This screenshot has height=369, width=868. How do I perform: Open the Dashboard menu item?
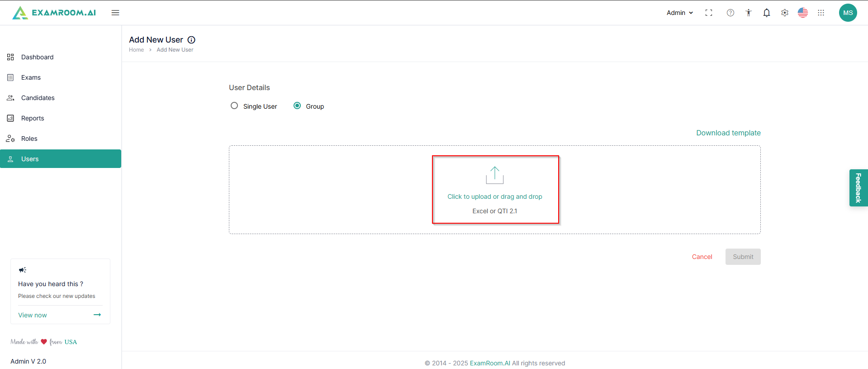click(61, 57)
